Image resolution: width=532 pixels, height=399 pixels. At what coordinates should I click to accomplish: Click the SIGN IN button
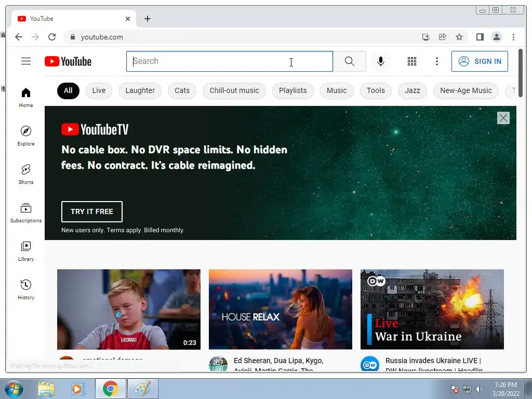coord(480,61)
